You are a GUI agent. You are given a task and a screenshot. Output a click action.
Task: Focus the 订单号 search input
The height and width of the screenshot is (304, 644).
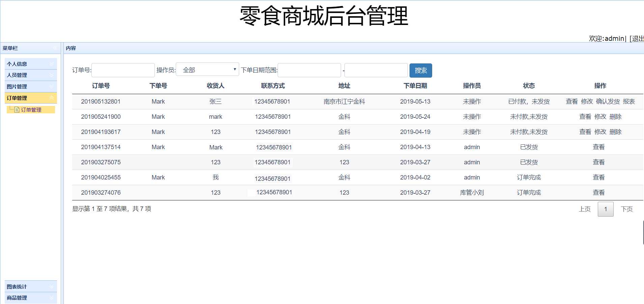click(123, 70)
